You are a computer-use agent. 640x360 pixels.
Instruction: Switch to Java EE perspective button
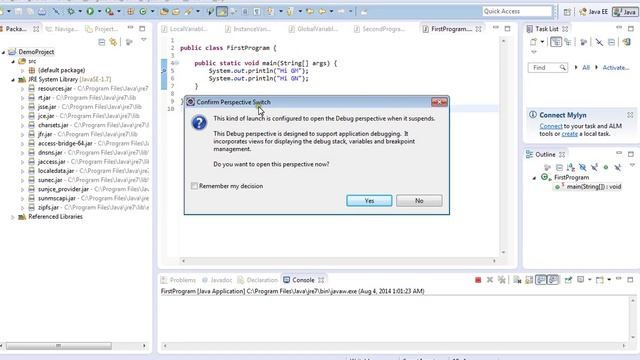(593, 12)
